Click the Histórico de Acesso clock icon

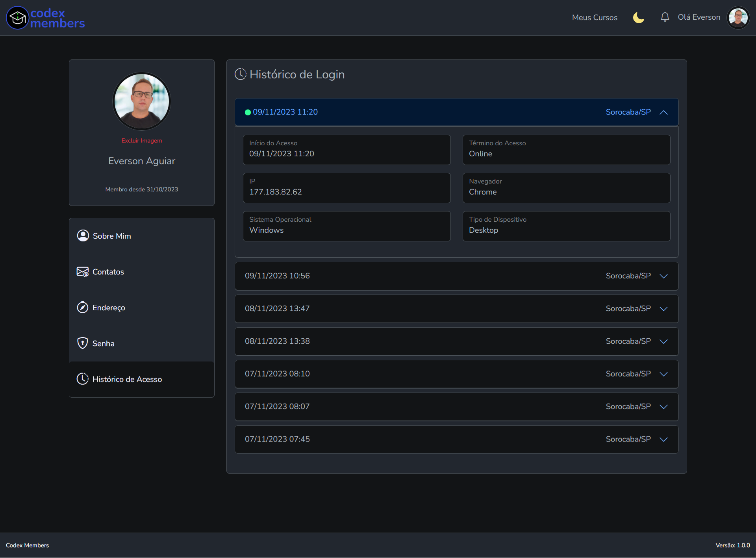point(83,378)
